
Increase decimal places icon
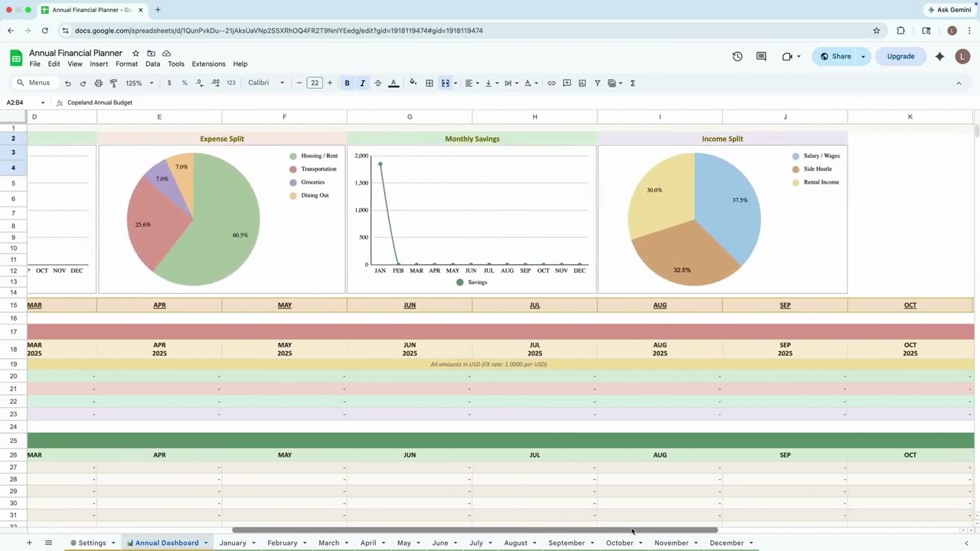215,83
